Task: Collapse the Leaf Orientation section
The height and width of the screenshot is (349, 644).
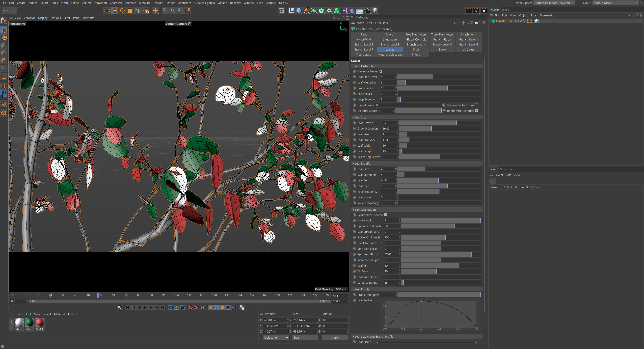Action: (354, 210)
